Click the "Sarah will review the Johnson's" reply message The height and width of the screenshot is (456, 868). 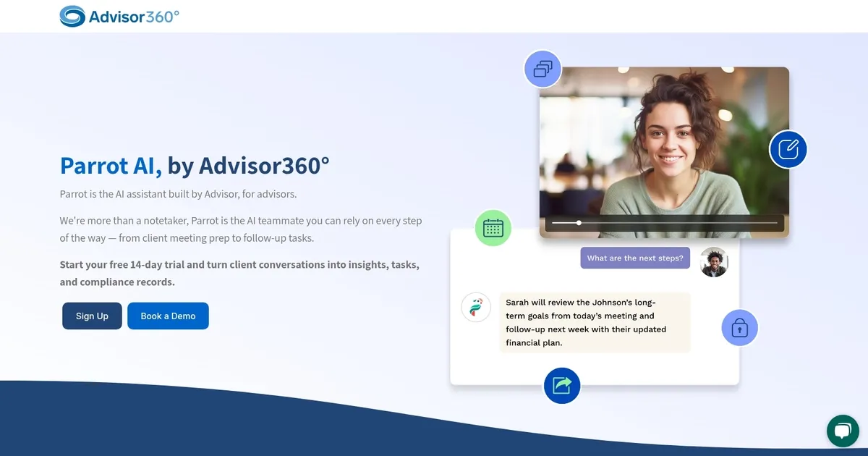[595, 322]
